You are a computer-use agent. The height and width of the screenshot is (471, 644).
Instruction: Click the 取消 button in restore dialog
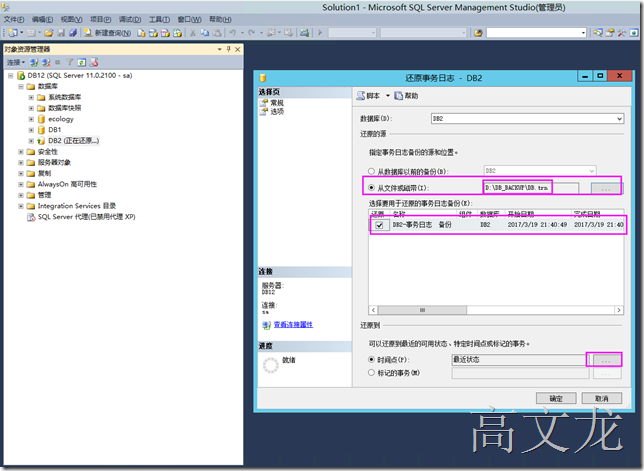click(x=601, y=398)
